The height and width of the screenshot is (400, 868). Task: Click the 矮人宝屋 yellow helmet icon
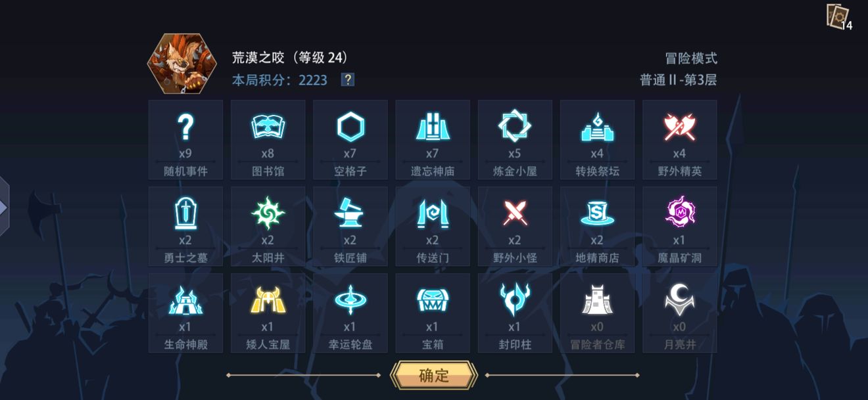(268, 300)
